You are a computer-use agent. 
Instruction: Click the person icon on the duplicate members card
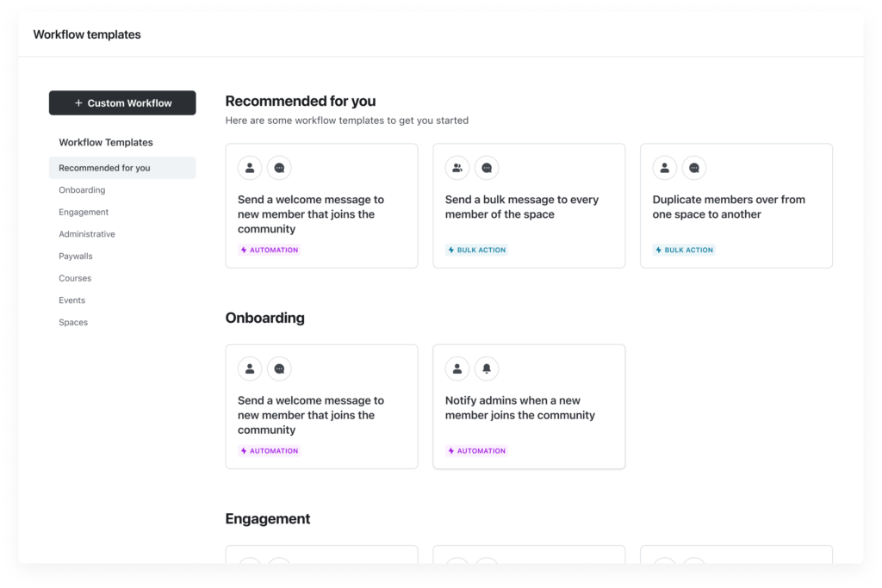pyautogui.click(x=664, y=167)
